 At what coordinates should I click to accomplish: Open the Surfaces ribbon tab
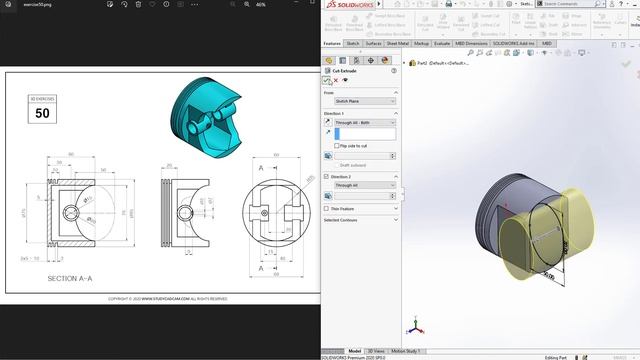(x=373, y=44)
